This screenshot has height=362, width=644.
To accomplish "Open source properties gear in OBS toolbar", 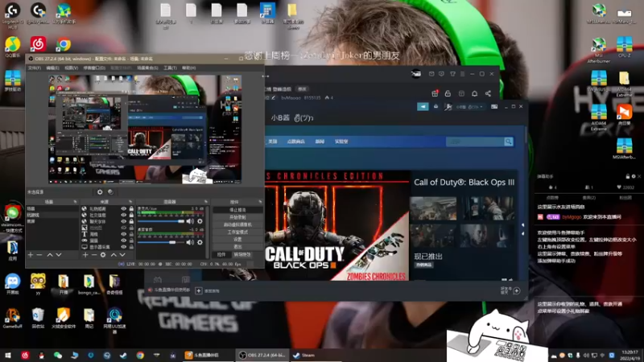I will point(100,191).
